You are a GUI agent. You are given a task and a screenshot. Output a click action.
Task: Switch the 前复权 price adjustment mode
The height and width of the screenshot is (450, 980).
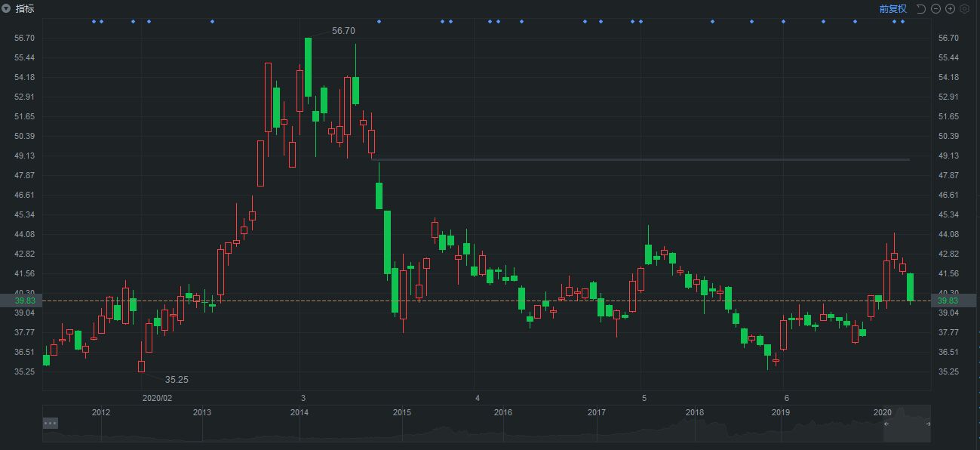(x=892, y=9)
